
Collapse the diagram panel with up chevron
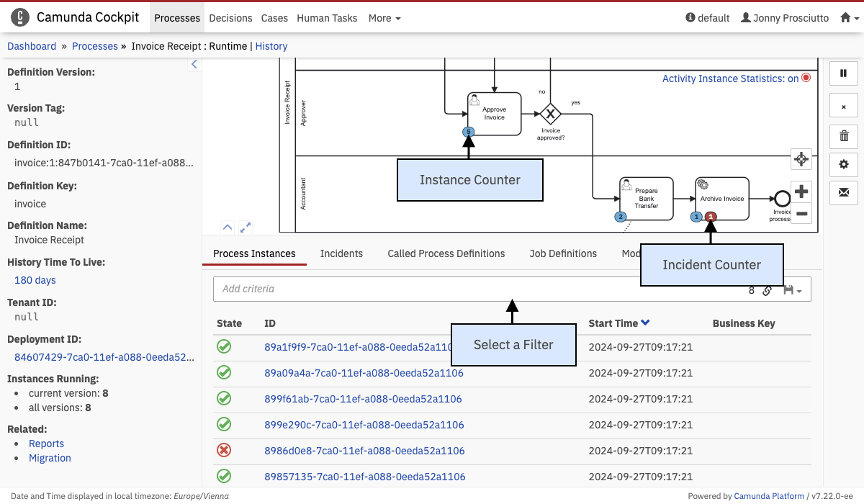tap(228, 228)
